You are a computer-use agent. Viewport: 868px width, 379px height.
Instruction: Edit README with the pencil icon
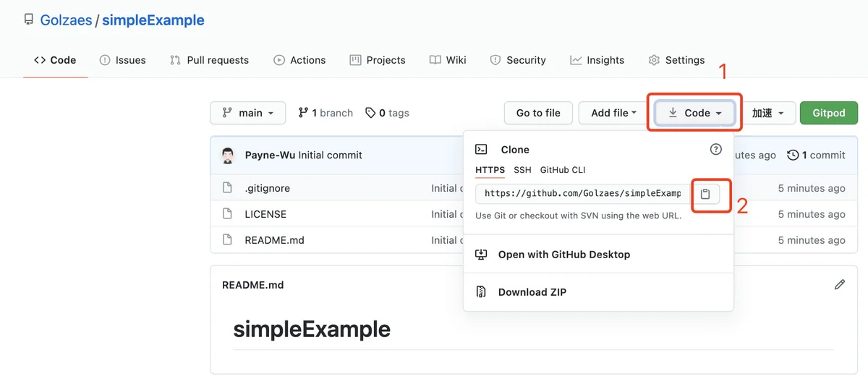coord(840,285)
